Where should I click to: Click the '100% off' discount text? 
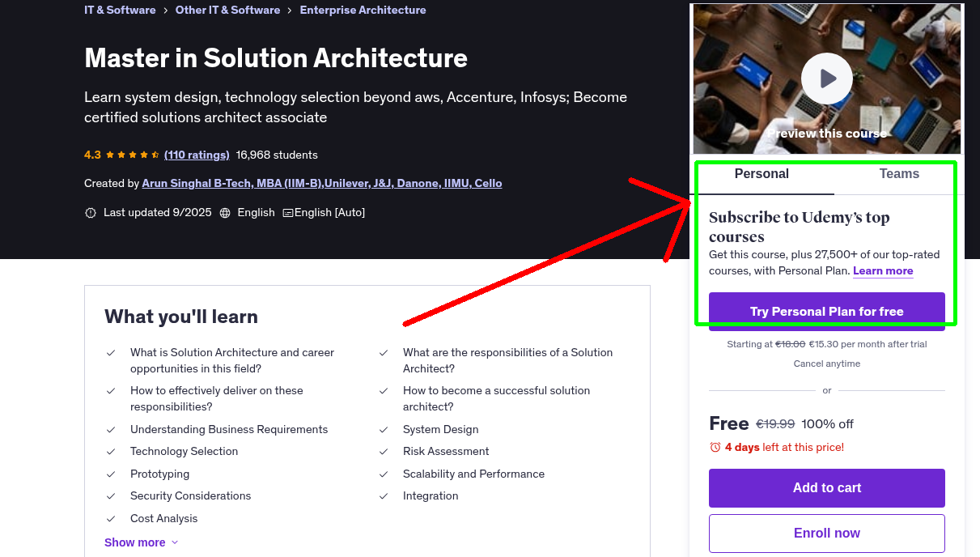(827, 424)
